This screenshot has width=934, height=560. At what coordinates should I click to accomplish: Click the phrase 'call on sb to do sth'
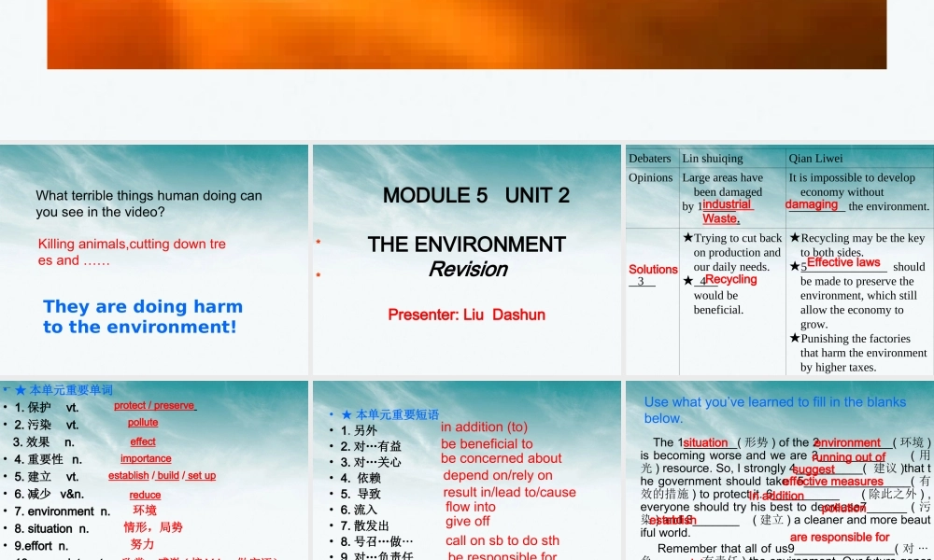pyautogui.click(x=502, y=540)
